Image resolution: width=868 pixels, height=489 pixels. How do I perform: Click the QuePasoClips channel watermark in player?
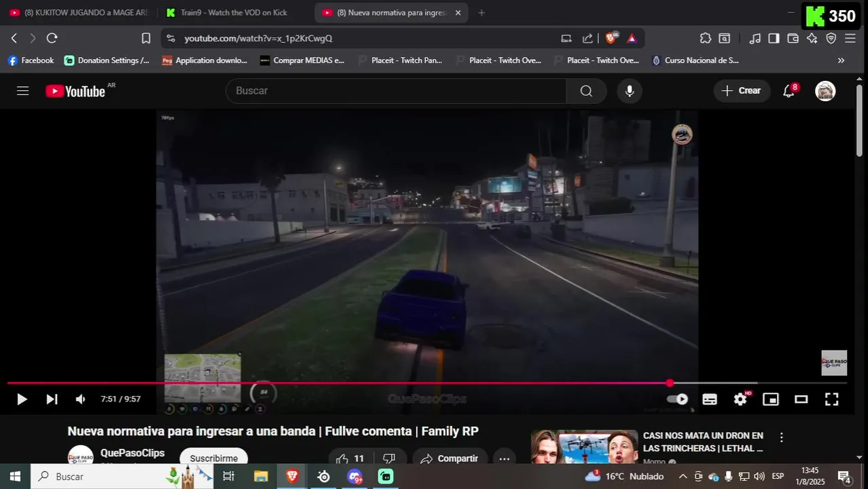pos(834,363)
